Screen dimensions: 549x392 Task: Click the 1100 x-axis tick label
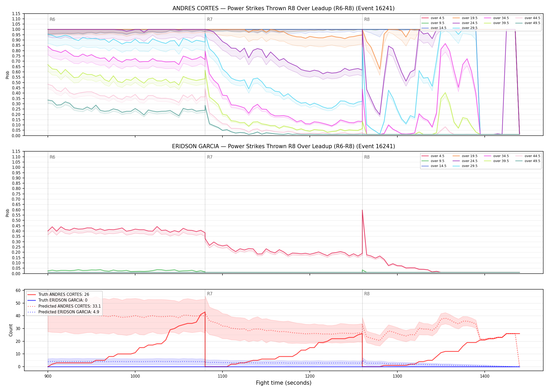point(222,376)
